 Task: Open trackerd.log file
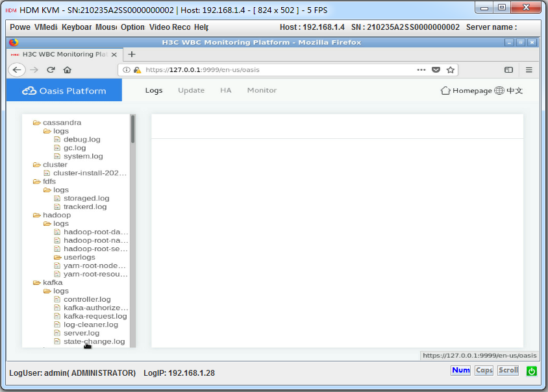85,207
